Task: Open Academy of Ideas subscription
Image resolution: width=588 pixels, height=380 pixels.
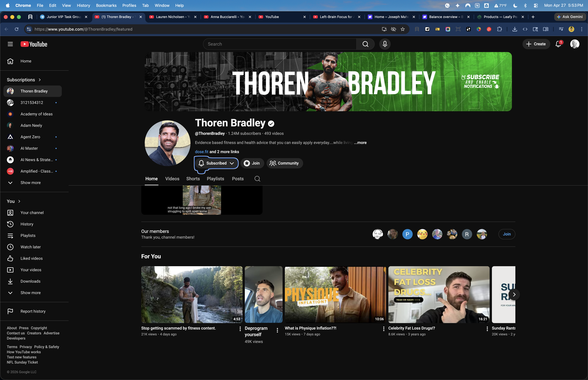Action: pyautogui.click(x=33, y=114)
